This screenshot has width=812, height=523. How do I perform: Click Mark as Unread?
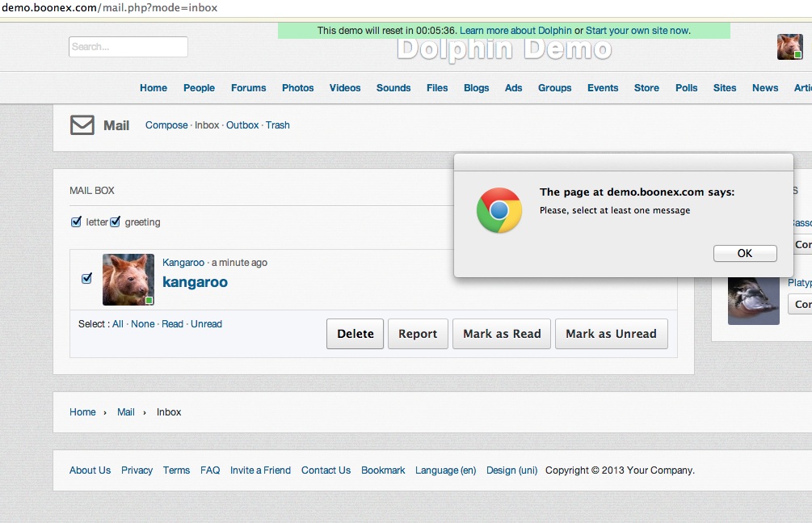(611, 334)
